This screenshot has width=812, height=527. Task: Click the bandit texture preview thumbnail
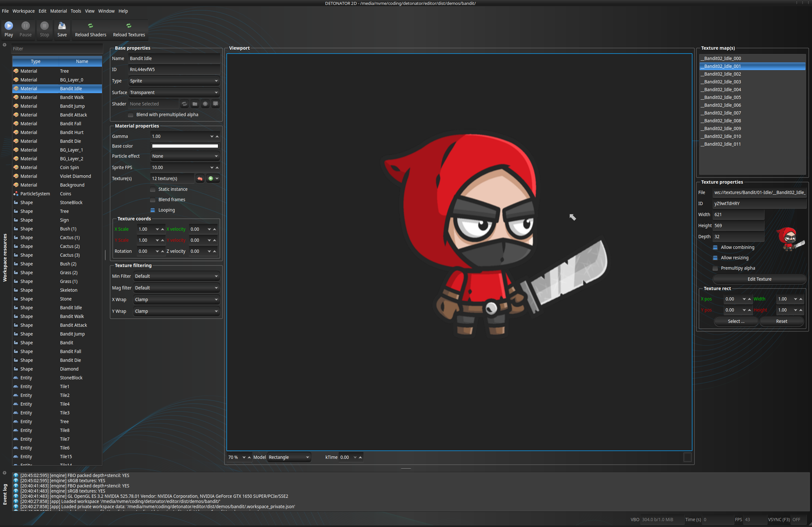point(791,239)
